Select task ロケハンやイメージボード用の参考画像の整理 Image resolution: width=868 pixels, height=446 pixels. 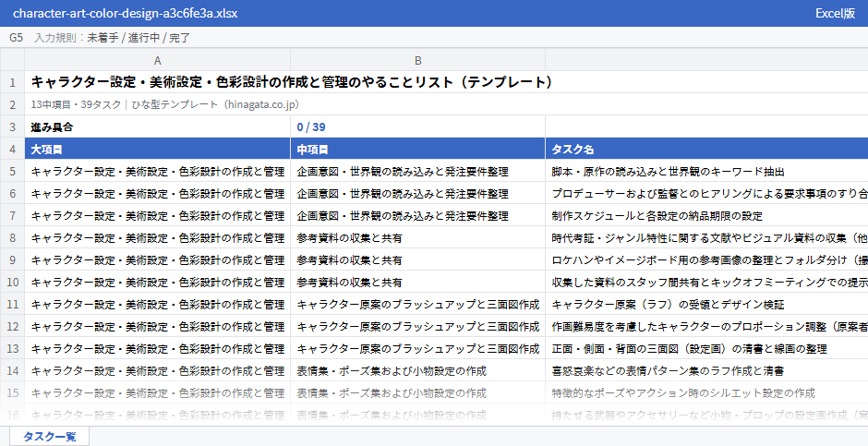[707, 259]
